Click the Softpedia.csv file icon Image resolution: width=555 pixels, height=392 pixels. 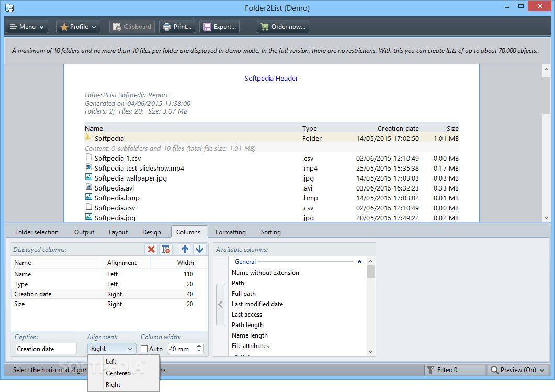89,207
